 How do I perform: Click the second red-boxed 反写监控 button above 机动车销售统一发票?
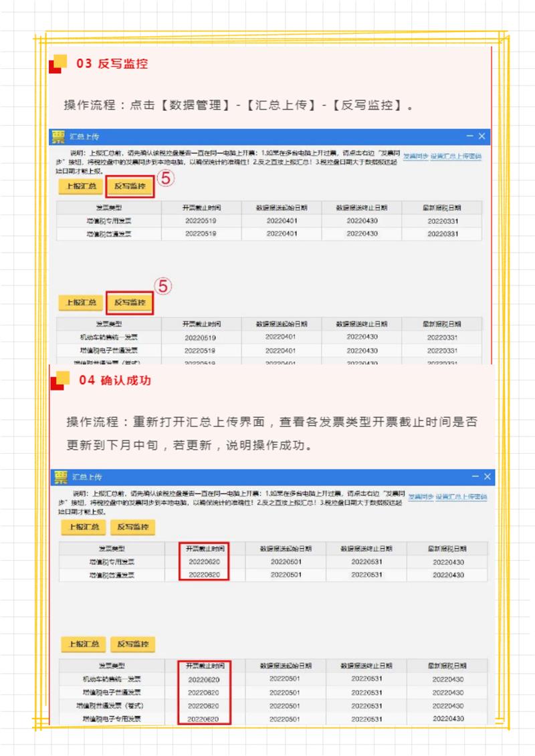[x=130, y=303]
